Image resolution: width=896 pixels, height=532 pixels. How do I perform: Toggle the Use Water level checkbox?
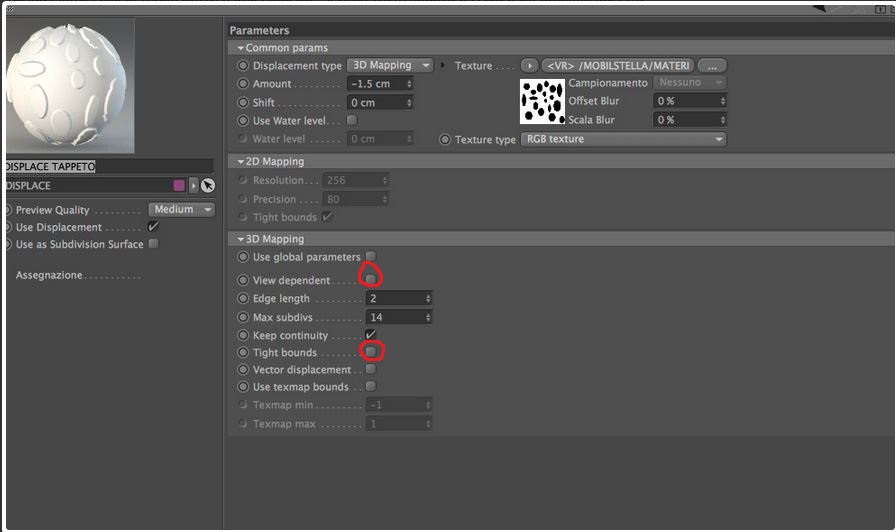(x=352, y=120)
